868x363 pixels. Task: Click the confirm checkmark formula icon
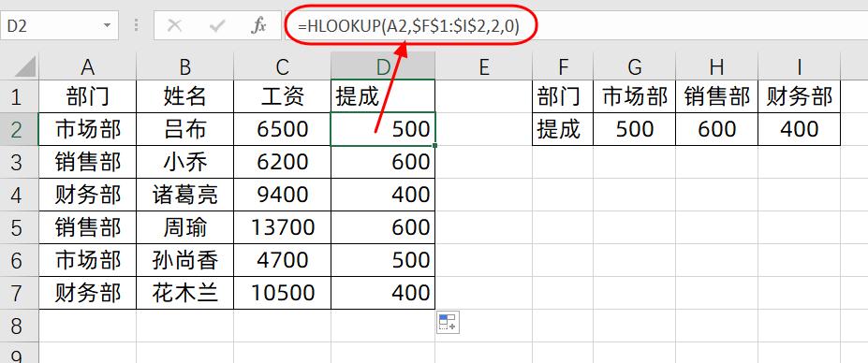pyautogui.click(x=217, y=25)
